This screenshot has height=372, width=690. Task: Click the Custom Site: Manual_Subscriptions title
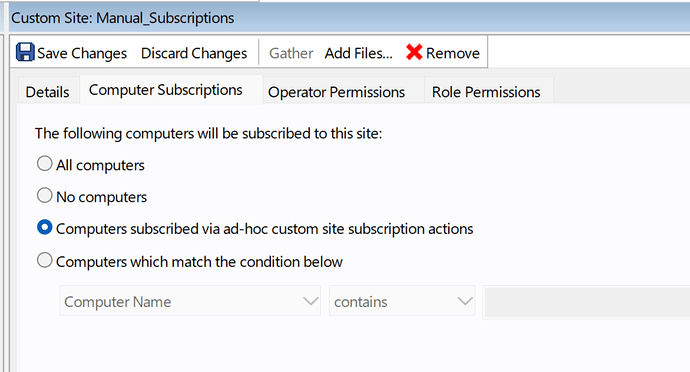coord(123,18)
